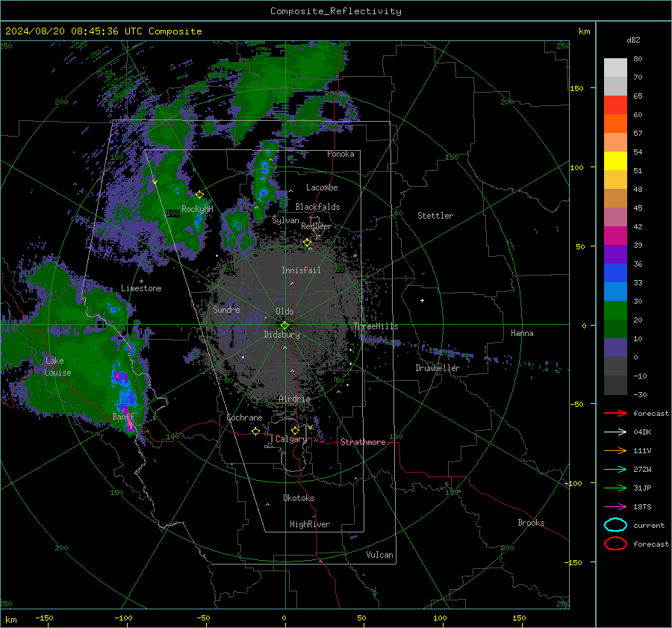The width and height of the screenshot is (672, 628).
Task: Click the HighRiver town label
Action: [310, 524]
